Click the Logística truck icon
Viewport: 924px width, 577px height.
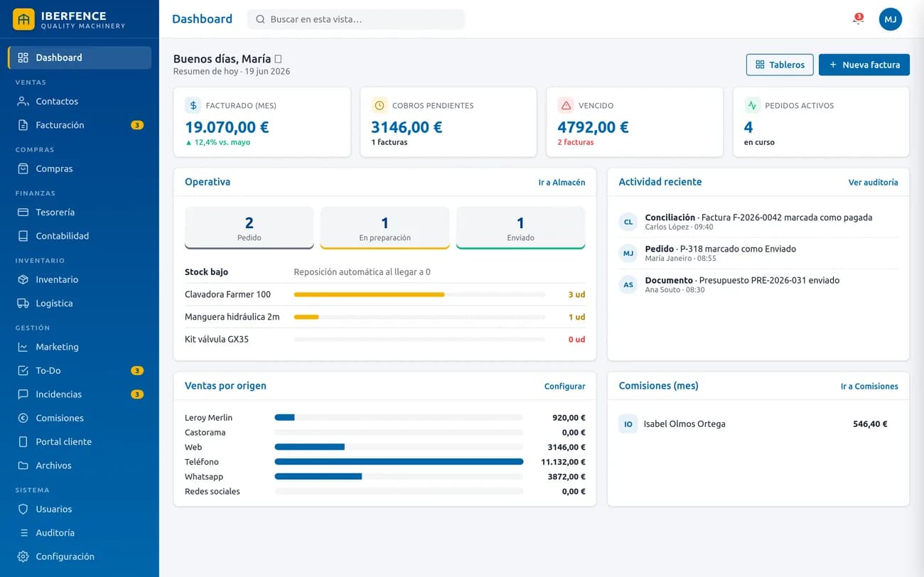pos(23,303)
